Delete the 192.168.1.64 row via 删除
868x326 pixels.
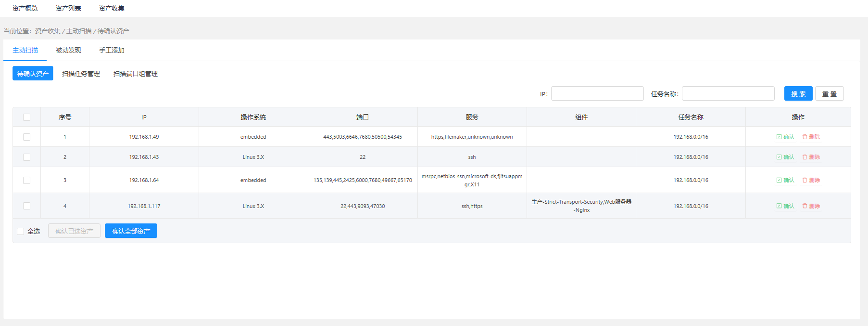(x=811, y=180)
